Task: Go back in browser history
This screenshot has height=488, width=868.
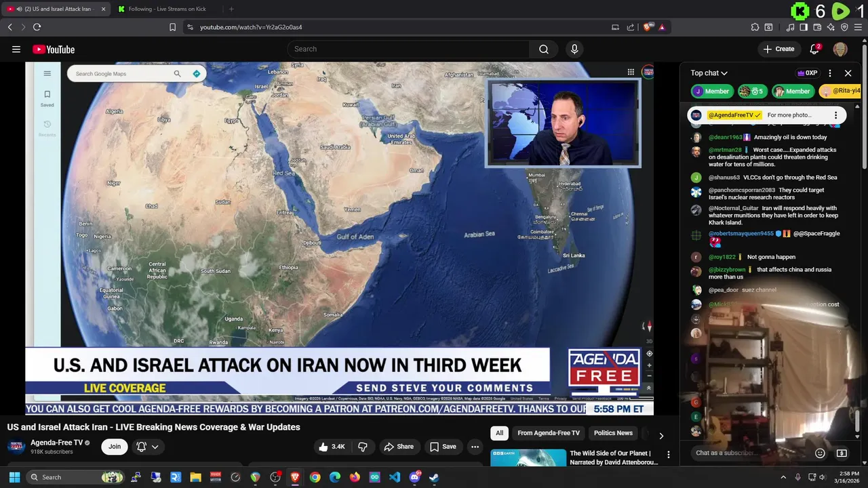Action: [x=9, y=27]
